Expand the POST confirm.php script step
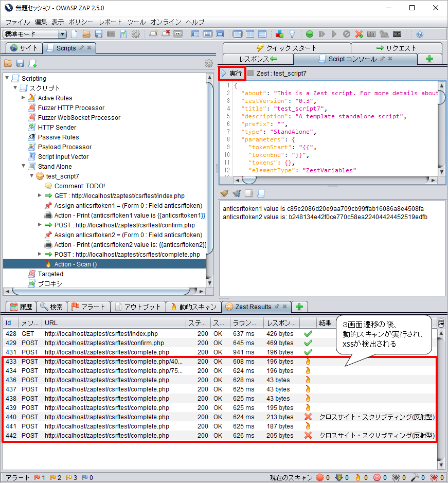 click(40, 225)
